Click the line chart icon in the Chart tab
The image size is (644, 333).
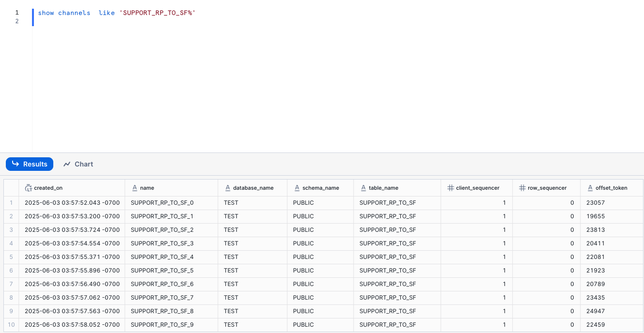click(x=67, y=164)
